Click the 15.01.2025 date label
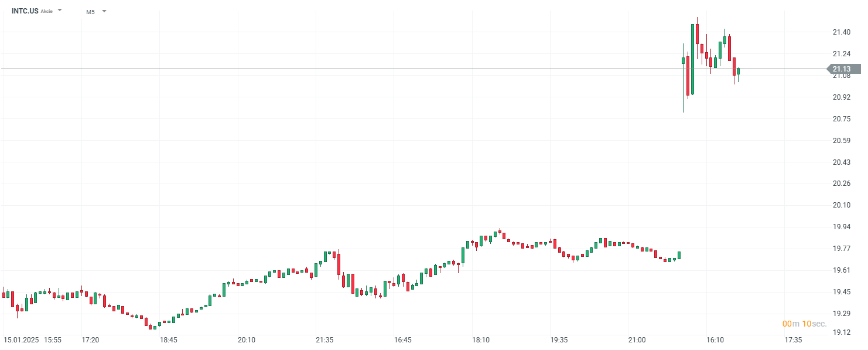 (x=22, y=340)
